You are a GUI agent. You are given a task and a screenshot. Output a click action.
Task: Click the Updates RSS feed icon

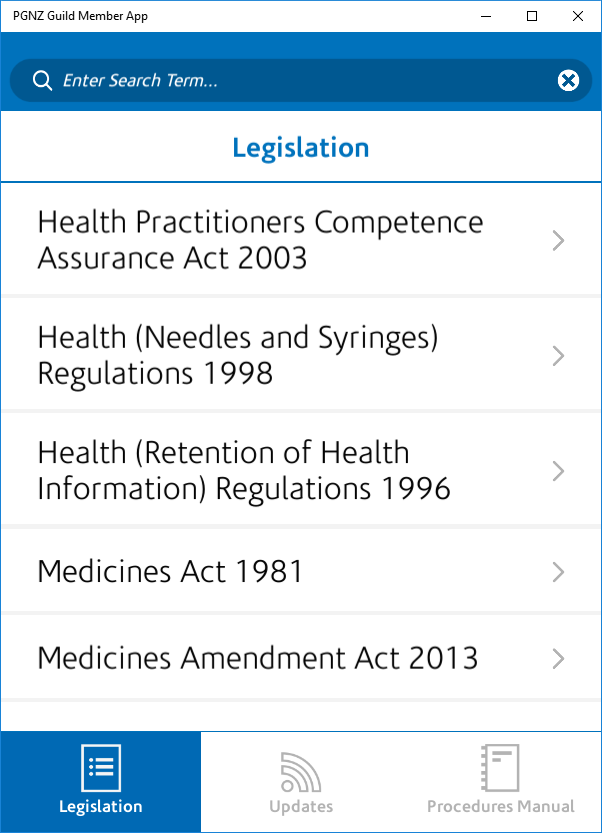coord(300,770)
